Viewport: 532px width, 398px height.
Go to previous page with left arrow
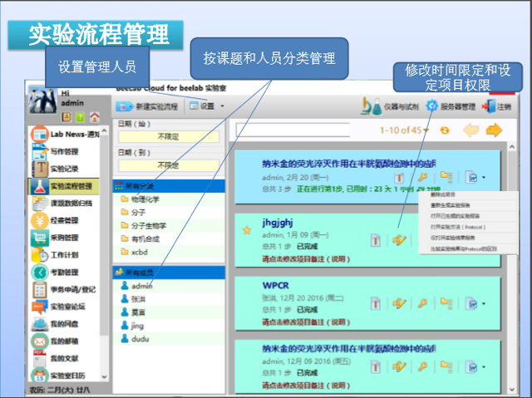pyautogui.click(x=471, y=130)
